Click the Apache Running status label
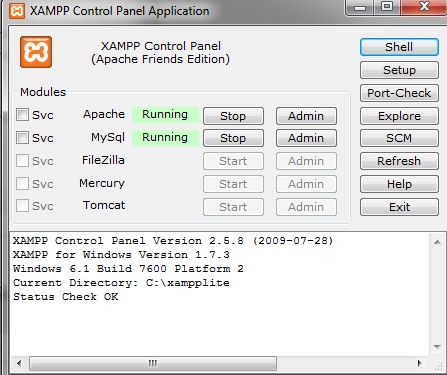Viewport: 447px width, 375px height. (x=165, y=115)
